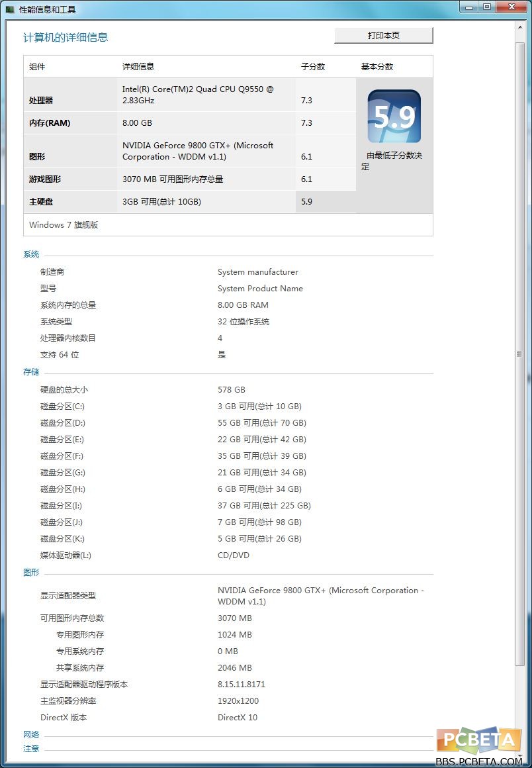Click the 子分数 column header
The width and height of the screenshot is (532, 768).
pyautogui.click(x=313, y=67)
